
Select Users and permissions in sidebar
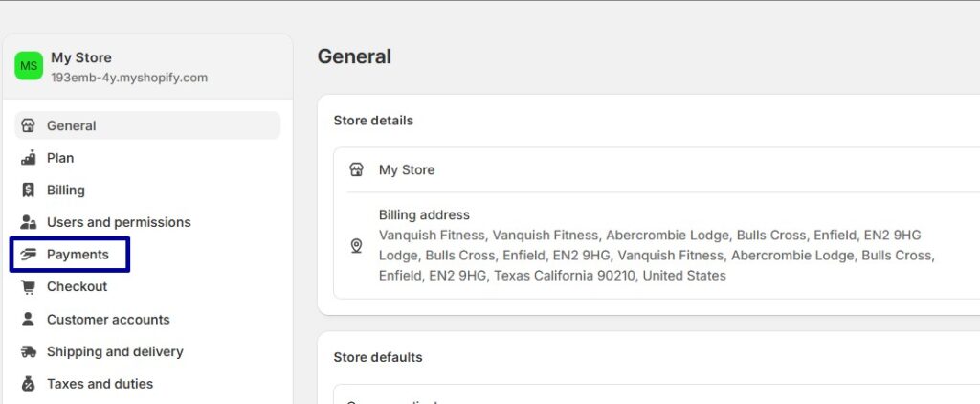tap(119, 222)
